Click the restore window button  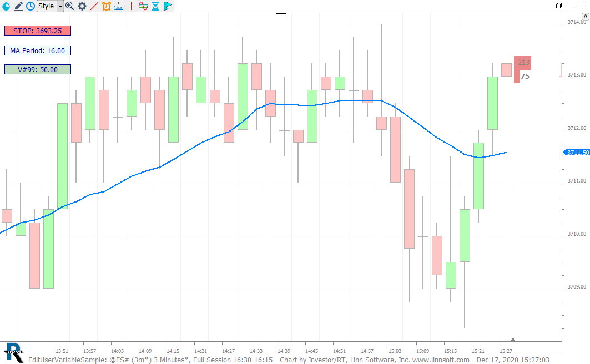coord(559,6)
